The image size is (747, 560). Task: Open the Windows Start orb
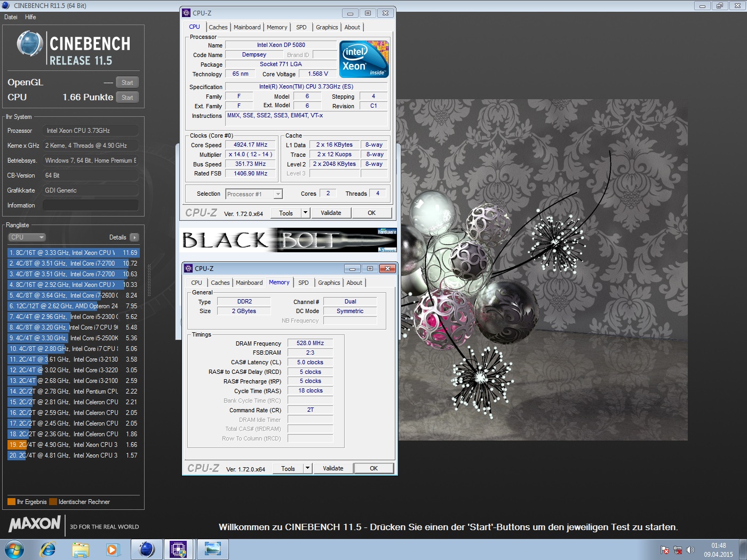point(14,549)
